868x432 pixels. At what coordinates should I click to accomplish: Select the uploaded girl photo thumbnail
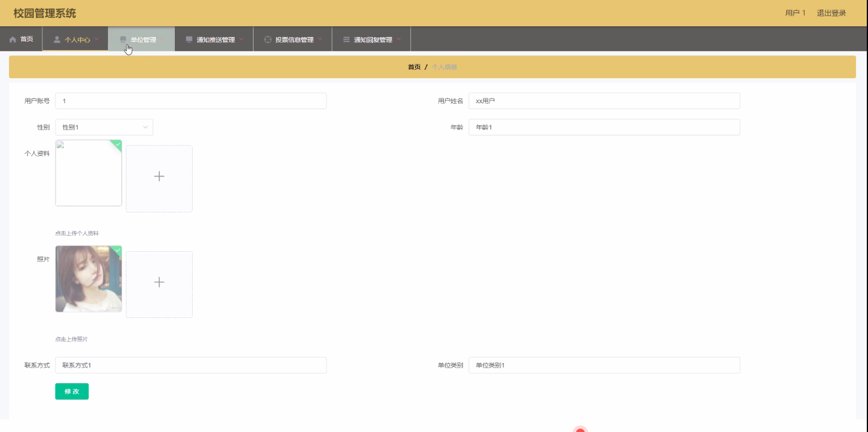tap(89, 279)
